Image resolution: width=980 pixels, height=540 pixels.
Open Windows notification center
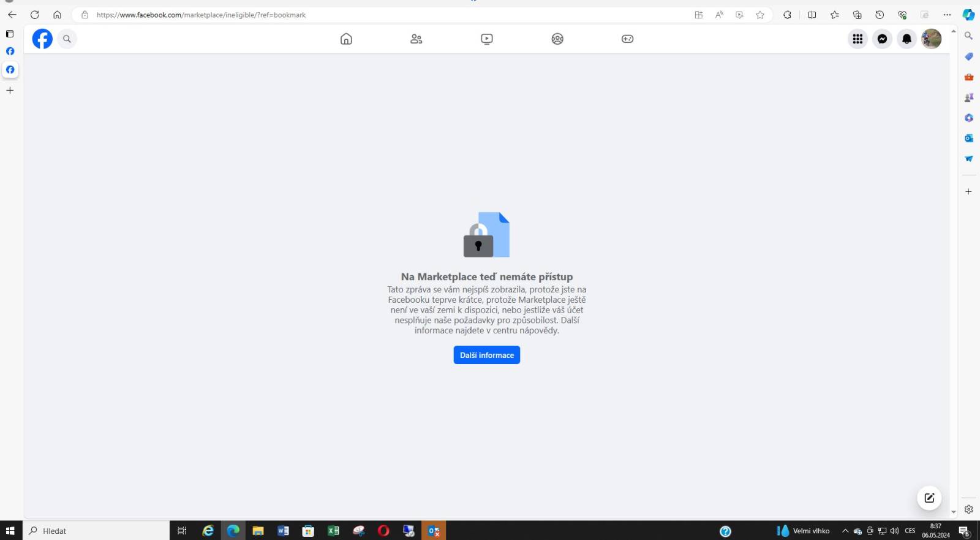(x=964, y=531)
